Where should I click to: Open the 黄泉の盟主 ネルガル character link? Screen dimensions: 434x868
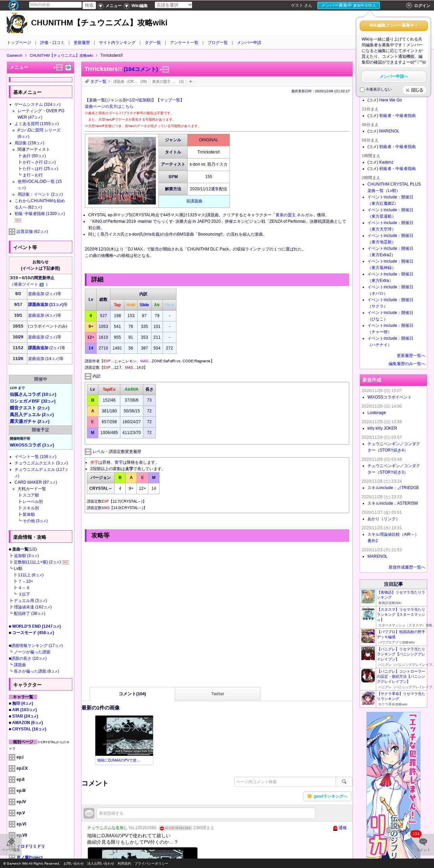click(x=294, y=215)
